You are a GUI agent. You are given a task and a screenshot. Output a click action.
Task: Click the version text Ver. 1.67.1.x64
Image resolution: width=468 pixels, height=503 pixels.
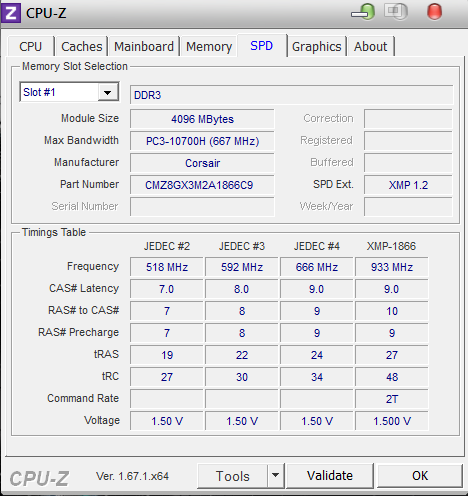pyautogui.click(x=132, y=476)
